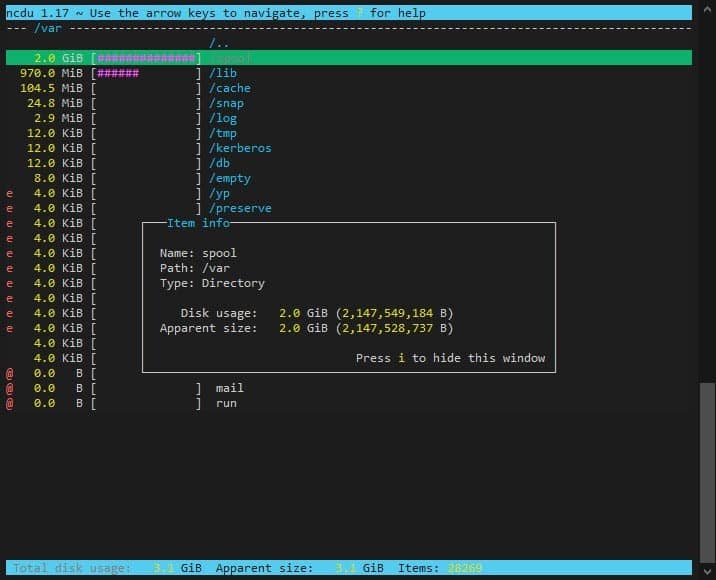
Task: Click 'Press i to hide this window'
Action: (450, 358)
